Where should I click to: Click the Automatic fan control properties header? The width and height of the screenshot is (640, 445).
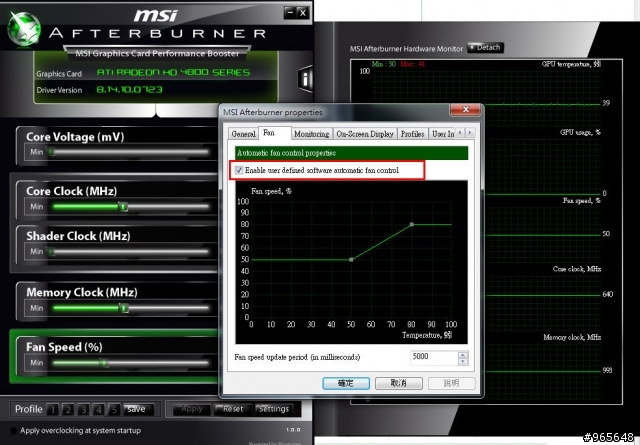351,153
